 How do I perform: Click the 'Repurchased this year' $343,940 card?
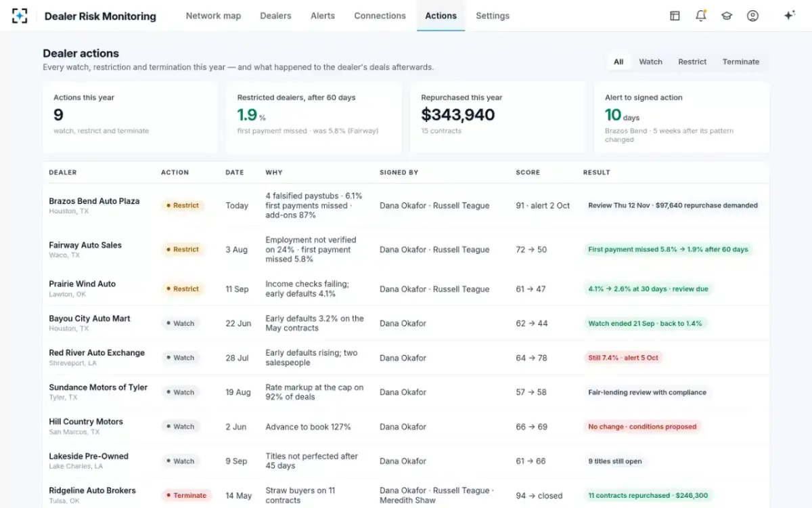(x=498, y=118)
